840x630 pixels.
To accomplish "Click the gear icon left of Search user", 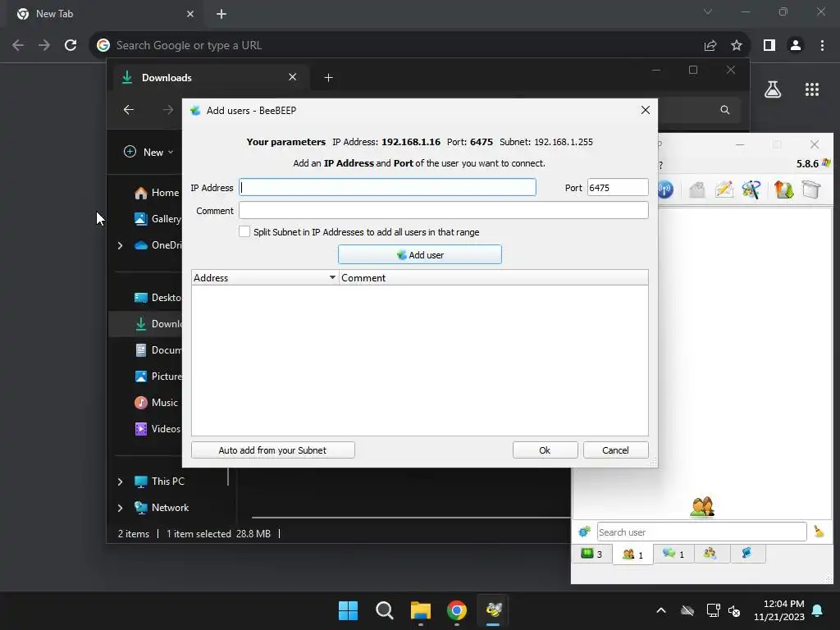I will pyautogui.click(x=584, y=532).
